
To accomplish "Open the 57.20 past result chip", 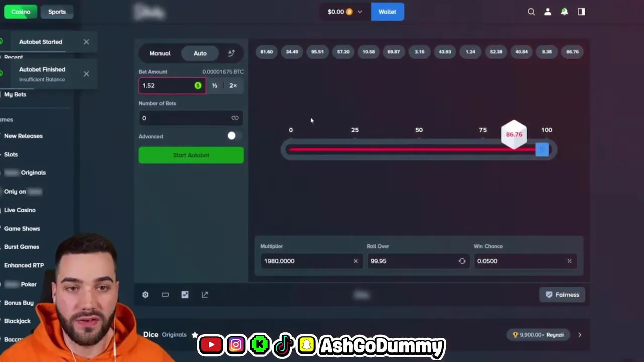I will coord(343,52).
